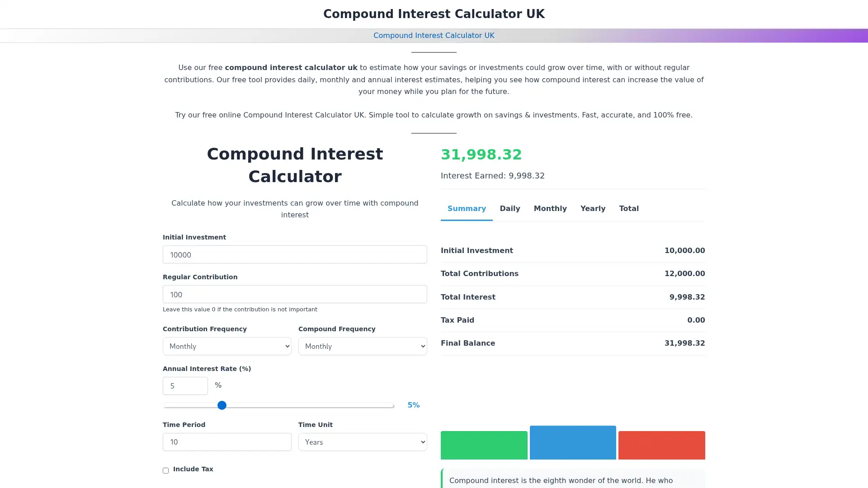Focus the Annual Interest Rate percentage box
The width and height of the screenshot is (868, 488).
click(x=185, y=385)
